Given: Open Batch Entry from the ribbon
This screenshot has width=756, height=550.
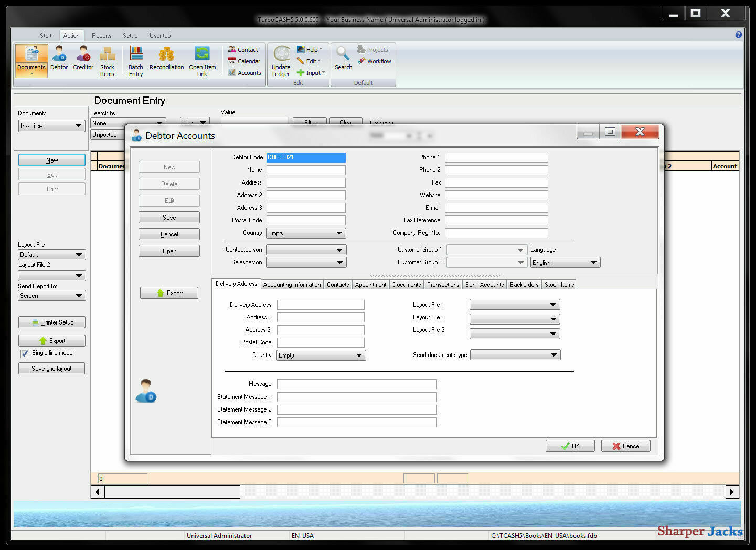Looking at the screenshot, I should click(136, 61).
